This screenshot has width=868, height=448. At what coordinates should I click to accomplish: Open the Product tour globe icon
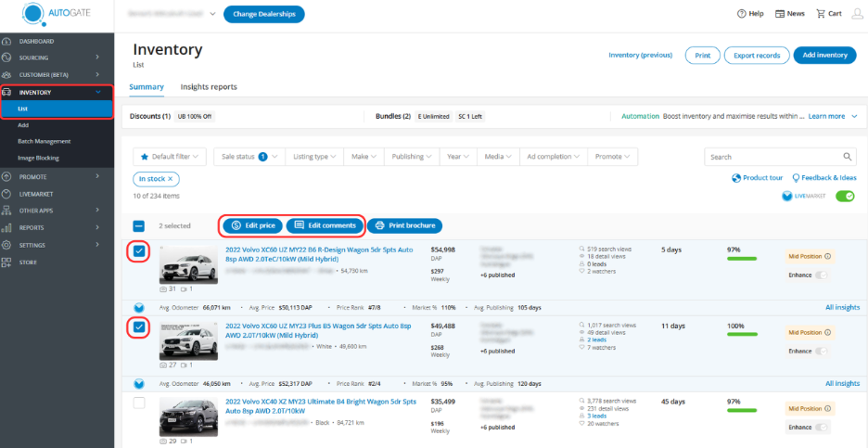click(x=736, y=177)
